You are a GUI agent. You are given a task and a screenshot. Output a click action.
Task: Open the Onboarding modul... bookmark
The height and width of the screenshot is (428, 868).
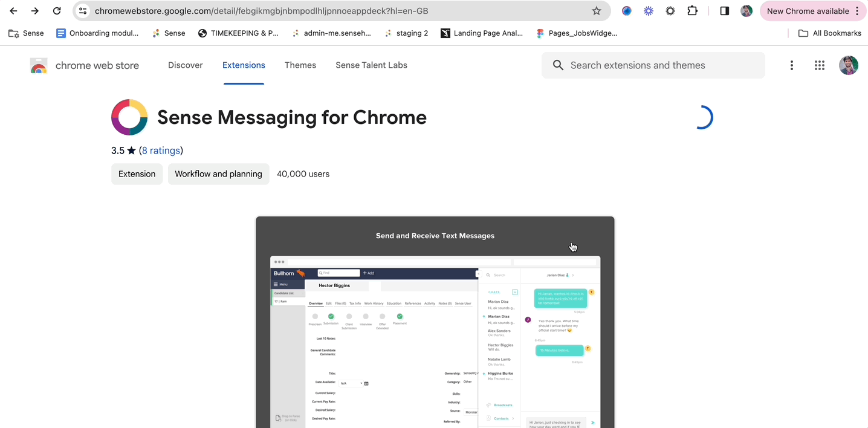click(x=97, y=33)
